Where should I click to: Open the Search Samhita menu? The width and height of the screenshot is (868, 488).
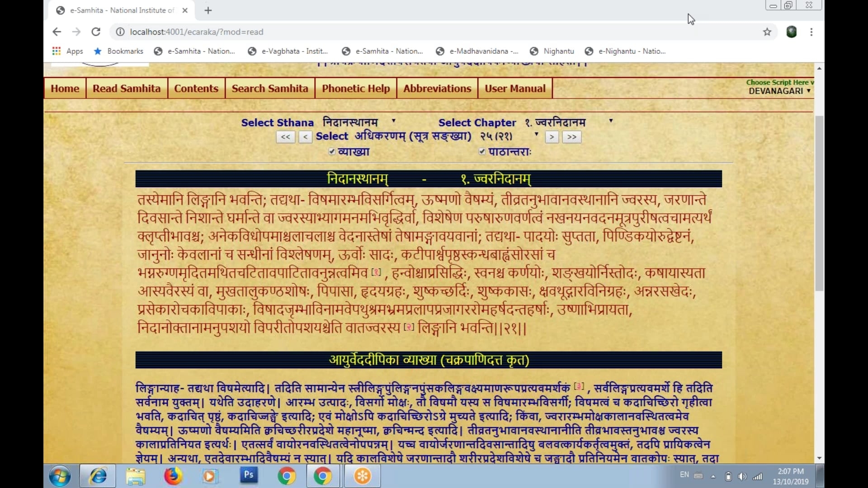(x=270, y=89)
